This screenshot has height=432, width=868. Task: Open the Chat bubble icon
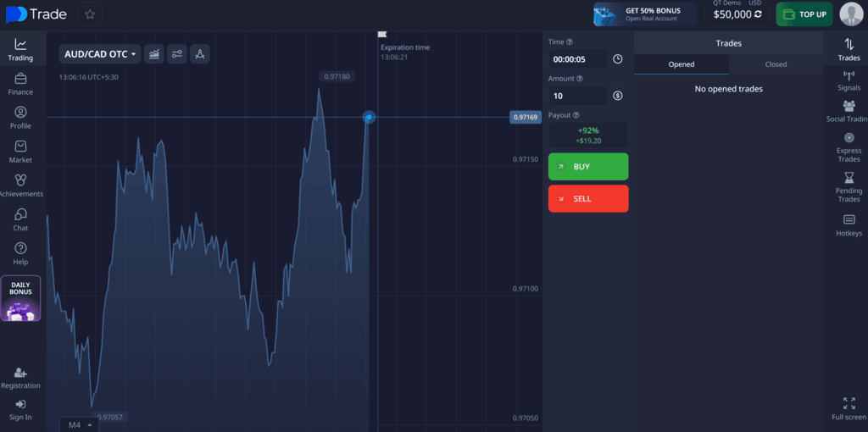[20, 214]
